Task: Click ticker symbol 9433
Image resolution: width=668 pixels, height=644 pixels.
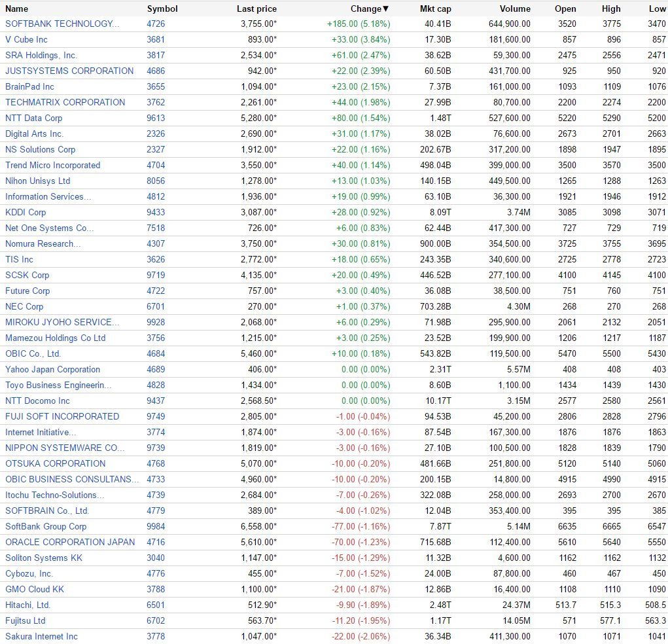Action: (x=156, y=212)
